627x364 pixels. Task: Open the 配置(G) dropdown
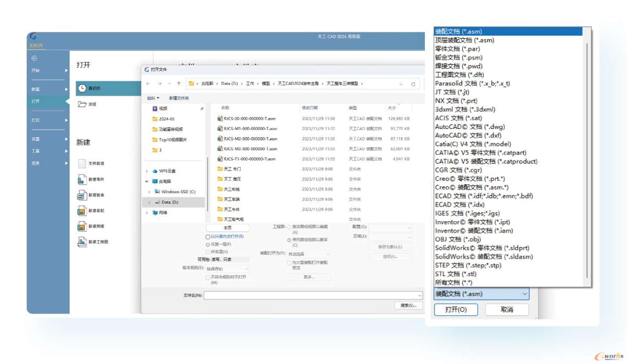click(390, 227)
